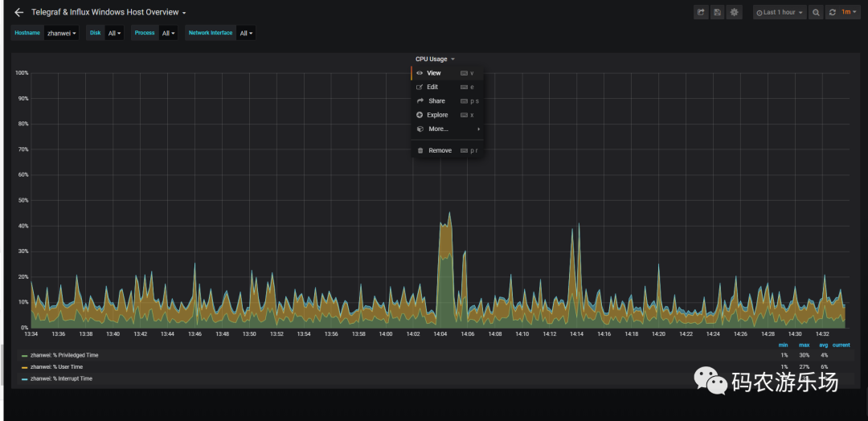This screenshot has height=421, width=868.
Task: Open the Hostname zhanwei dropdown
Action: tap(61, 33)
